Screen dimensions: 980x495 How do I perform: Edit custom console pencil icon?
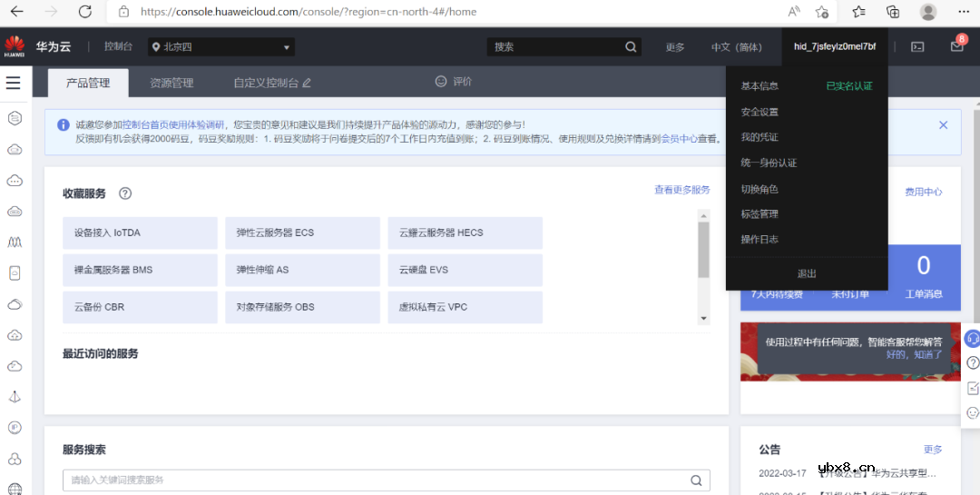pos(307,84)
